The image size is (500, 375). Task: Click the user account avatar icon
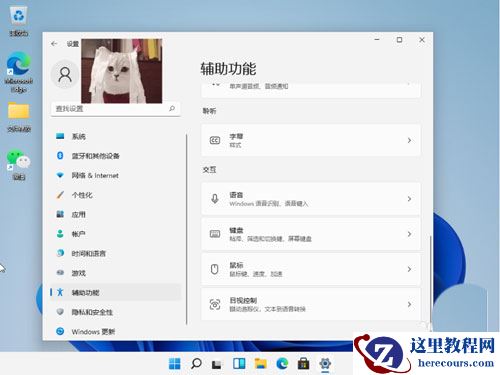[x=65, y=74]
